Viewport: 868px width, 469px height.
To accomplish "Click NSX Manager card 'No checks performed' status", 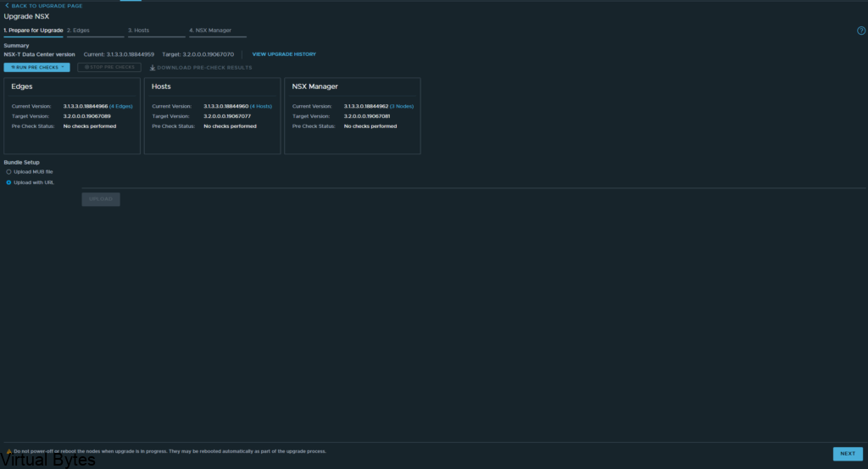I will pos(370,126).
